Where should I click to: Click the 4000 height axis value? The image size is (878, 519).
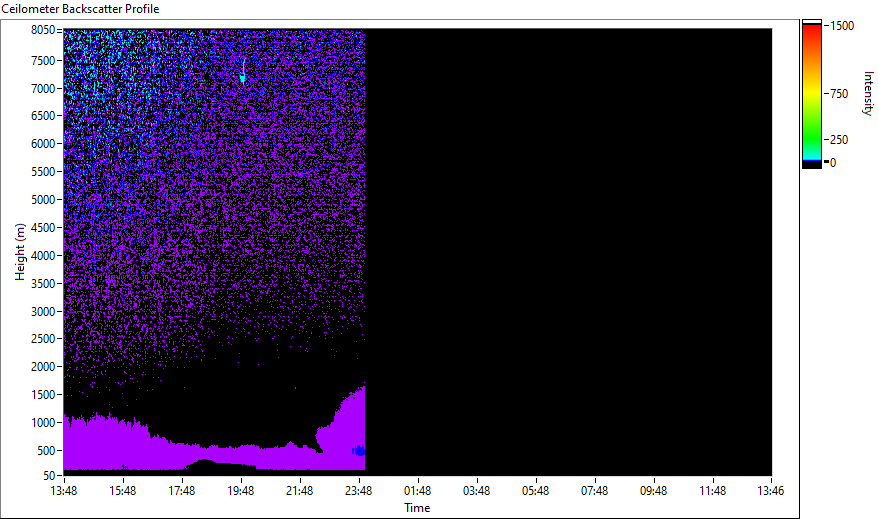pyautogui.click(x=43, y=256)
